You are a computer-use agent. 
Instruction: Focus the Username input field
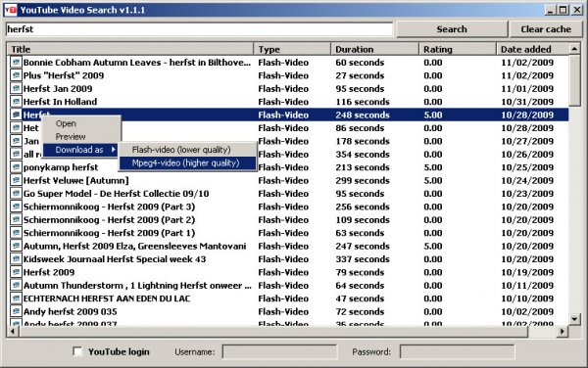279,352
